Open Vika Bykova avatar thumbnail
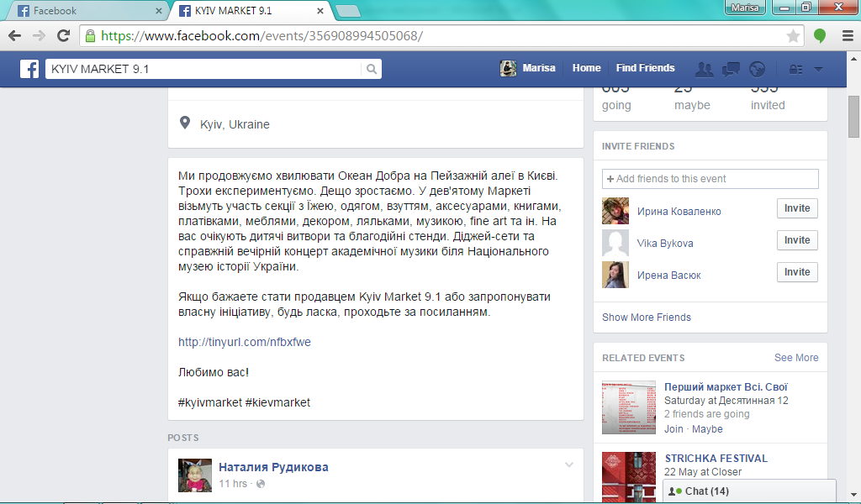 point(615,243)
